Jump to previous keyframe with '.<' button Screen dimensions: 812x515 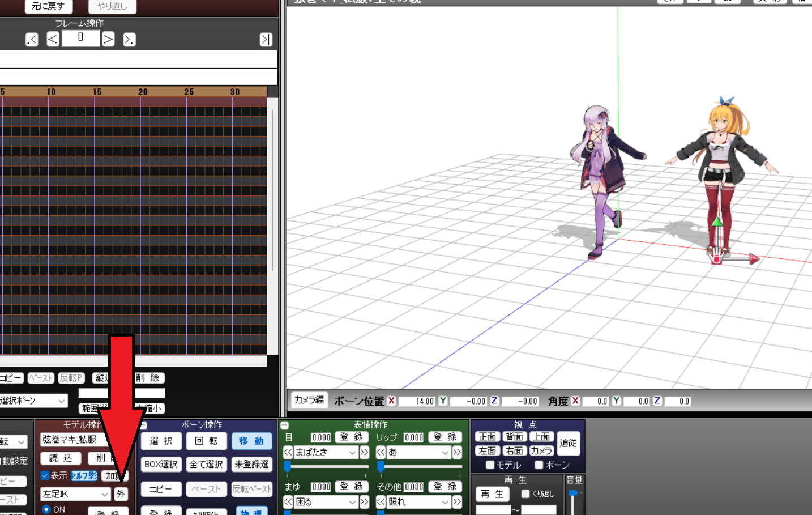[32, 39]
